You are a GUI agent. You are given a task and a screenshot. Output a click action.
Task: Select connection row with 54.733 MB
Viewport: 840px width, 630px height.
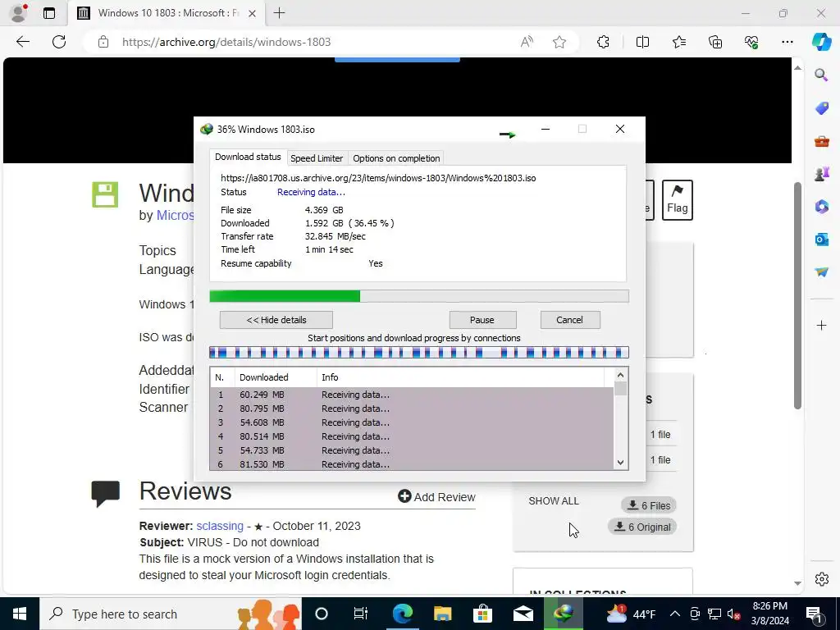point(412,450)
